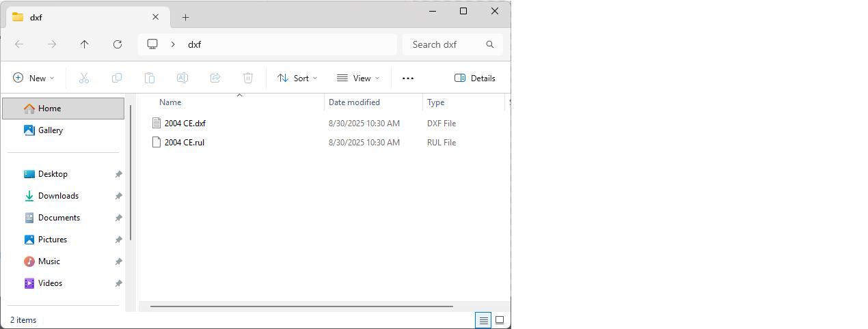The width and height of the screenshot is (868, 329).
Task: Go up one folder level
Action: [85, 44]
